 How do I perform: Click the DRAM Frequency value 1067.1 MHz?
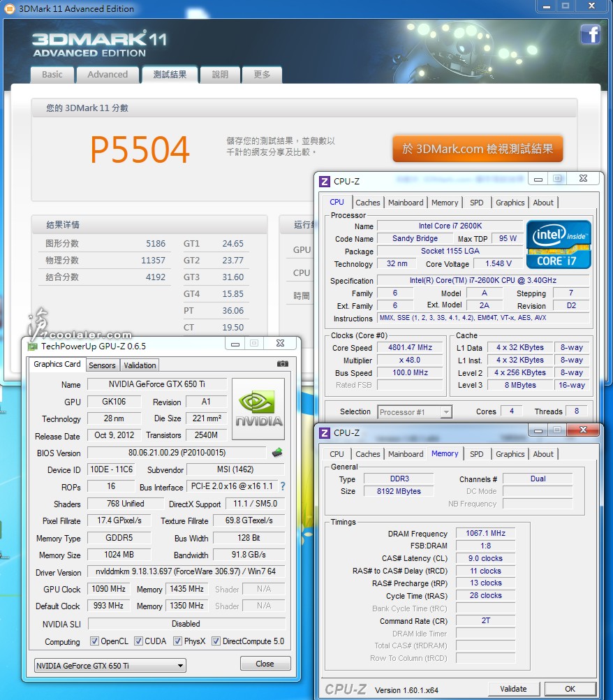(x=485, y=533)
